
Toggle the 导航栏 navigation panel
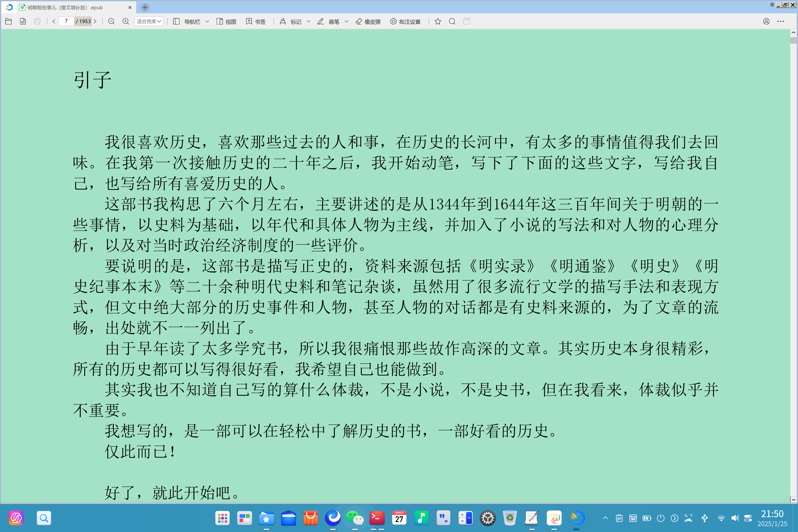coord(187,21)
